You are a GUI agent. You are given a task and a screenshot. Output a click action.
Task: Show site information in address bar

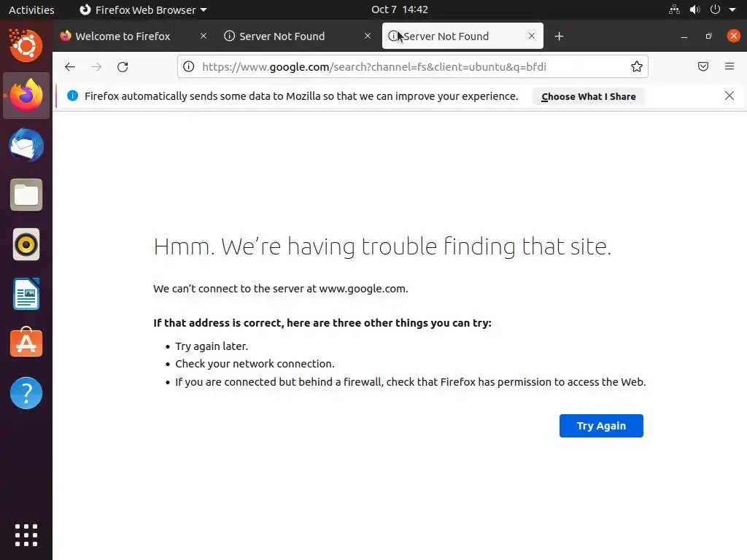(x=189, y=66)
